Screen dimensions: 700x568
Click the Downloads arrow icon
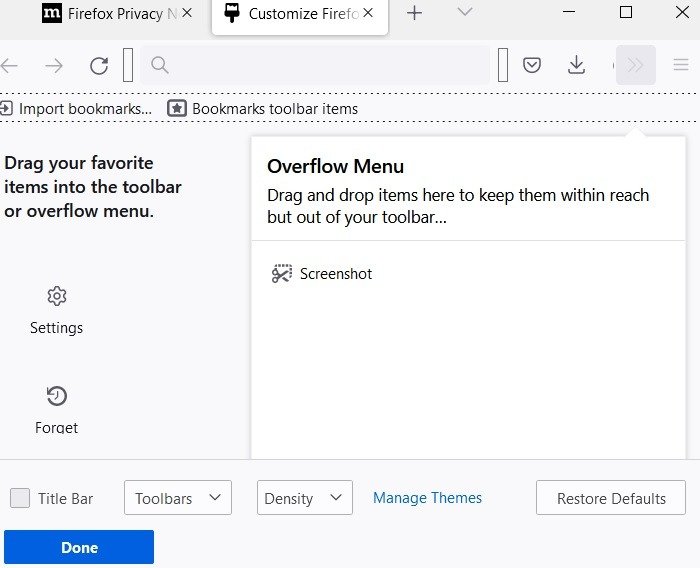(x=576, y=65)
